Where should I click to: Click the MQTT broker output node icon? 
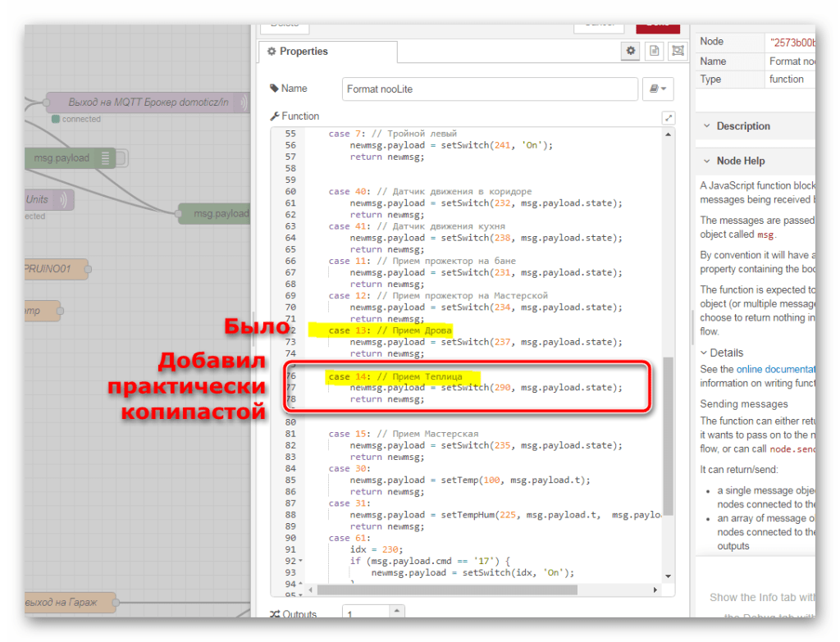[x=243, y=102]
